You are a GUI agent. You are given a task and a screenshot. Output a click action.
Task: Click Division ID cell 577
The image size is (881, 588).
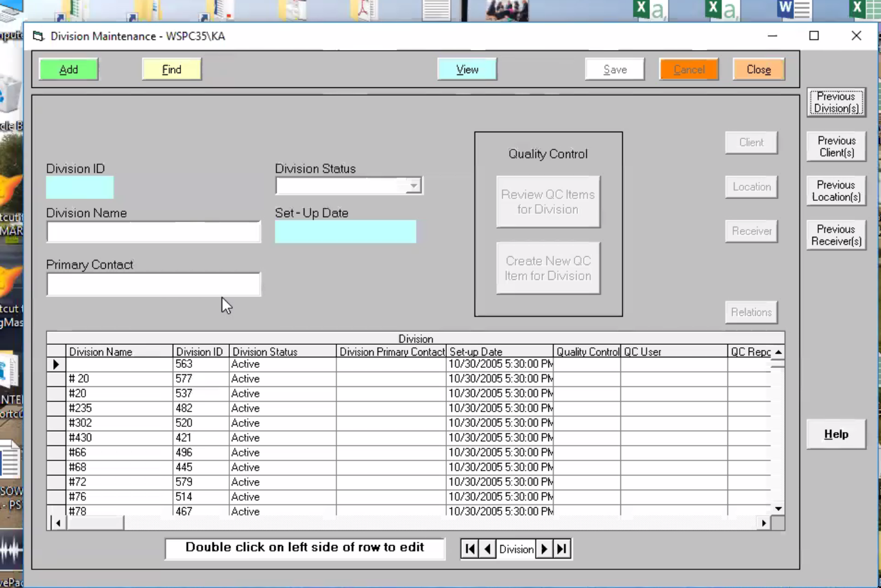201,379
